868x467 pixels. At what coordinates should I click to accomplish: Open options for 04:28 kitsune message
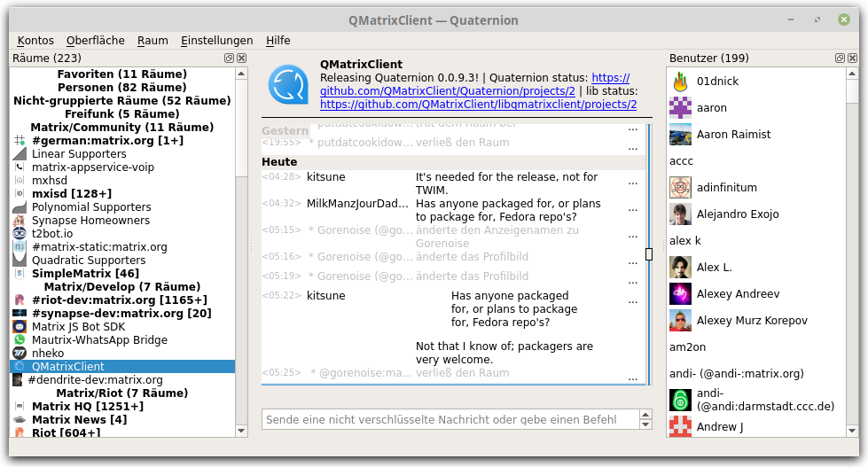[633, 183]
